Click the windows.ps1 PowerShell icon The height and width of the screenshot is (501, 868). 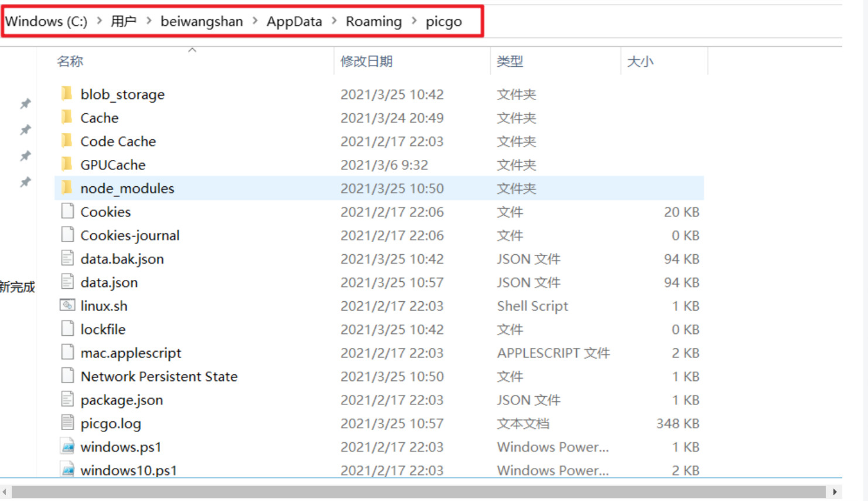pos(67,446)
